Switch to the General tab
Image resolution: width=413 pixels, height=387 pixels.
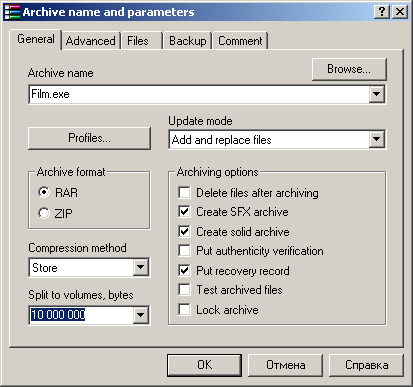(36, 39)
